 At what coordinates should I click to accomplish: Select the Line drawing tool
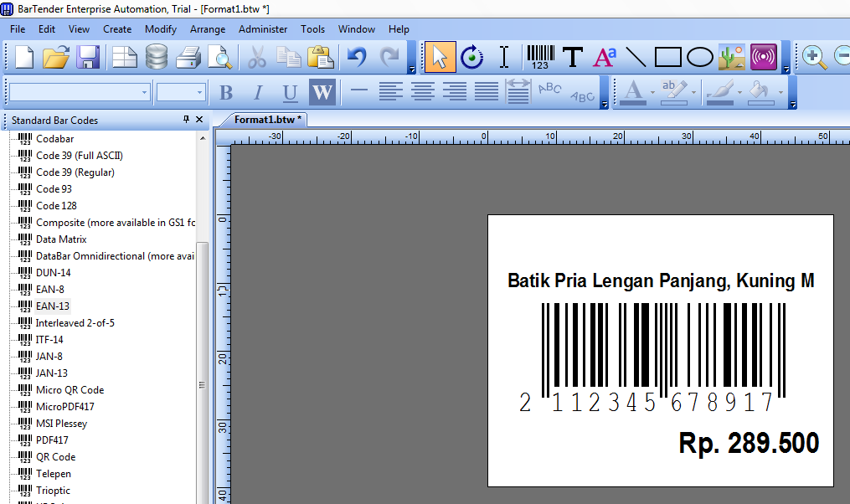(x=636, y=57)
